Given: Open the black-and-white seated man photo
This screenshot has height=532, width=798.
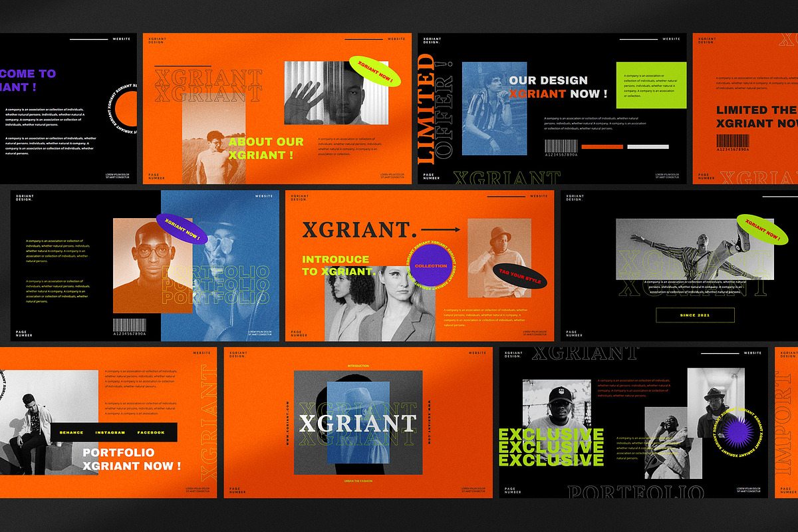Looking at the screenshot, I should (x=49, y=423).
